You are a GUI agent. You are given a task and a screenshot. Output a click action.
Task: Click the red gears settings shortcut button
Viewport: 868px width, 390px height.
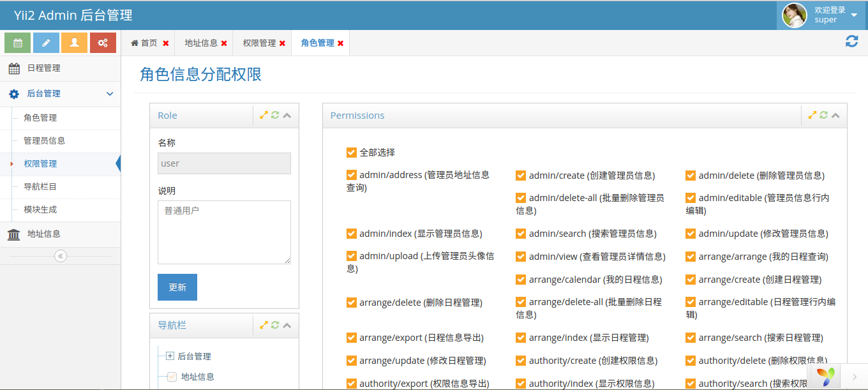[x=103, y=43]
